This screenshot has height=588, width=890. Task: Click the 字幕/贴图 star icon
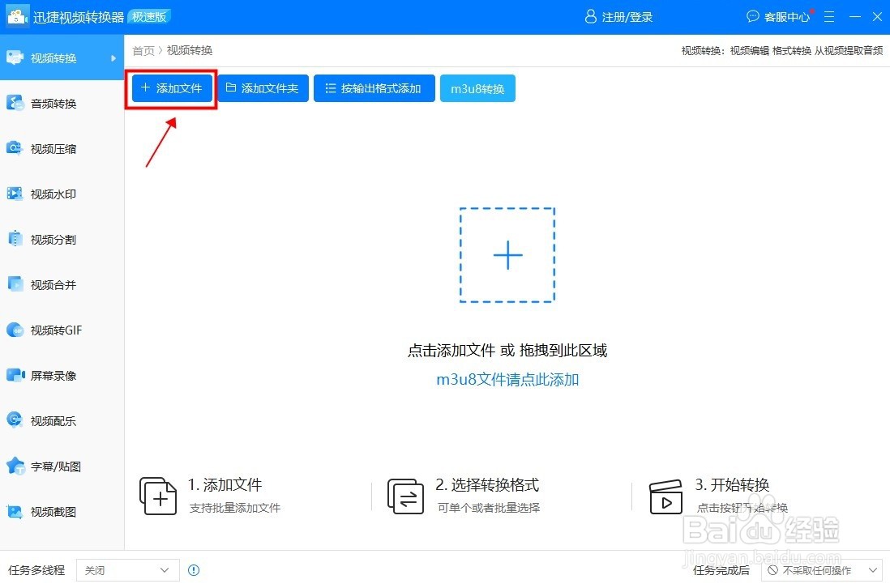pos(15,466)
